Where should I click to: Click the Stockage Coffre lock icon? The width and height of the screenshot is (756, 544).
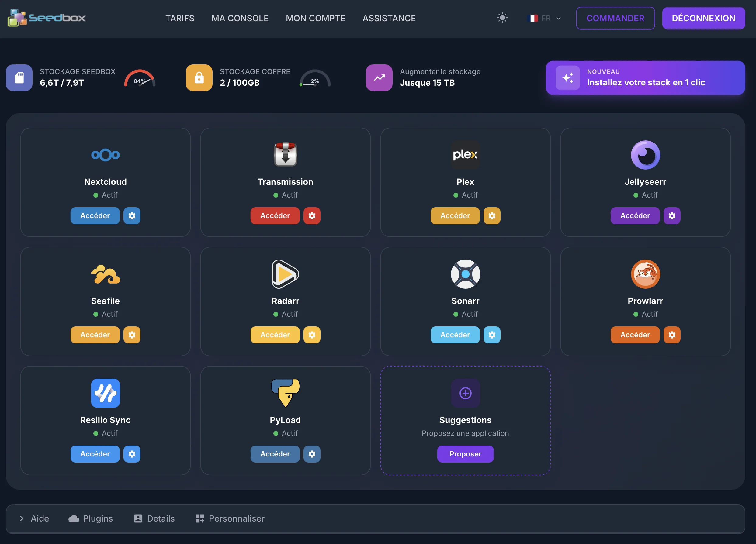click(x=199, y=77)
